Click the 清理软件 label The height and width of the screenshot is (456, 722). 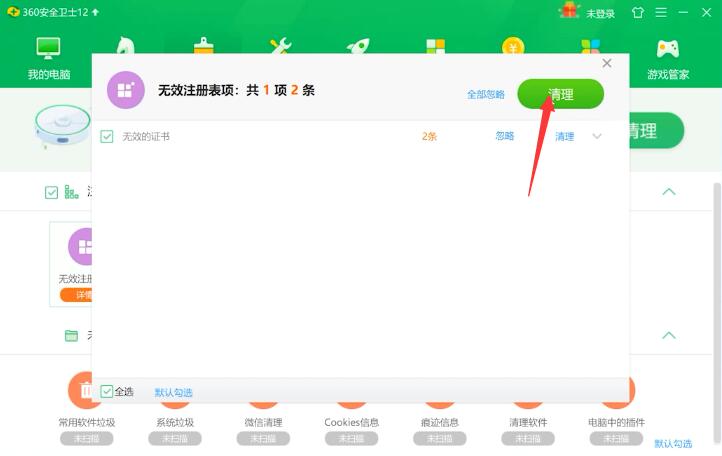pos(528,422)
